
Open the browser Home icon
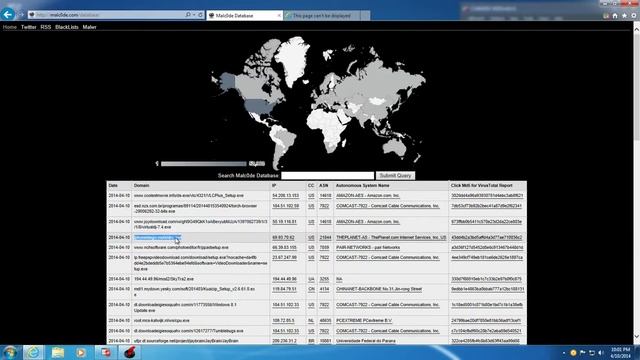pyautogui.click(x=615, y=16)
